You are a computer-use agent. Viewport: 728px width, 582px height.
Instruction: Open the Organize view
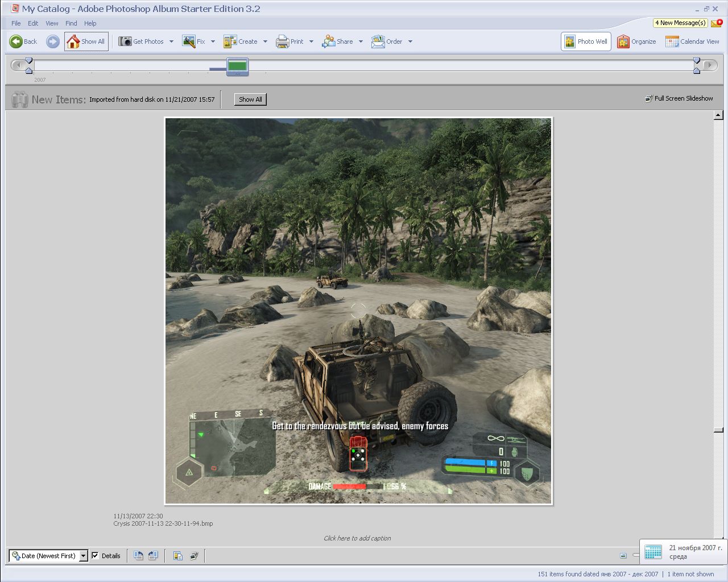point(636,41)
